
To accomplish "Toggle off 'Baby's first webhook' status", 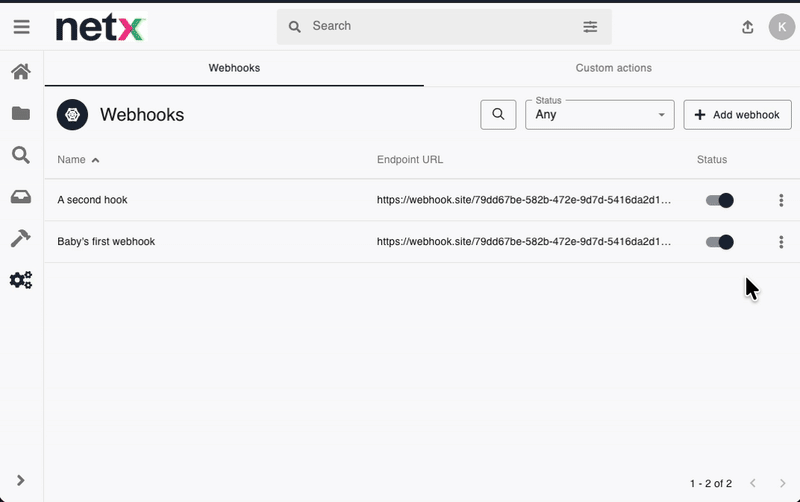I will 720,242.
